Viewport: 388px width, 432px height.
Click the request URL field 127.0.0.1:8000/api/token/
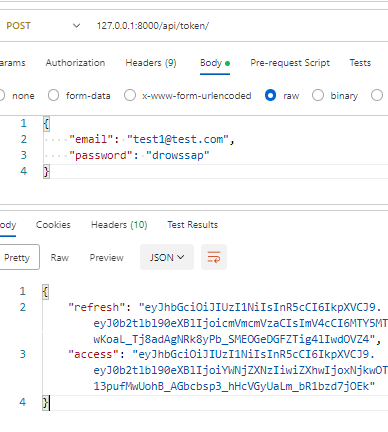[153, 26]
